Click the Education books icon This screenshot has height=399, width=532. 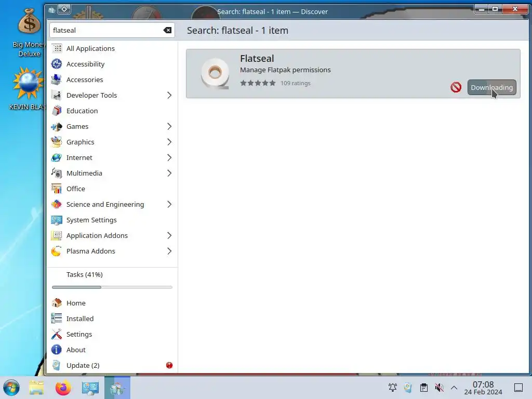[57, 111]
